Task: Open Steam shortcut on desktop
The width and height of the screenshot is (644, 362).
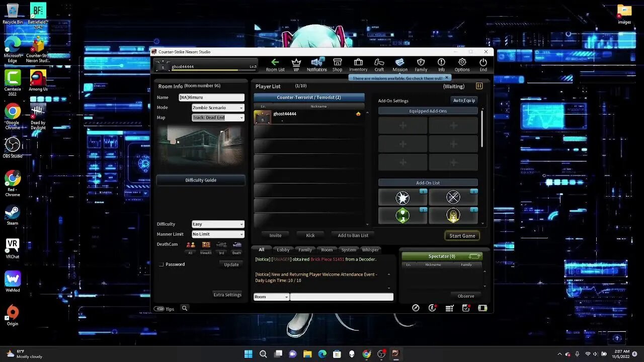Action: click(12, 216)
